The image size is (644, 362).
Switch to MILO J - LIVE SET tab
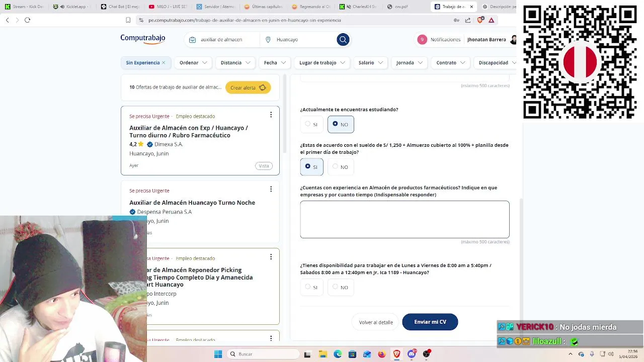coord(168,7)
